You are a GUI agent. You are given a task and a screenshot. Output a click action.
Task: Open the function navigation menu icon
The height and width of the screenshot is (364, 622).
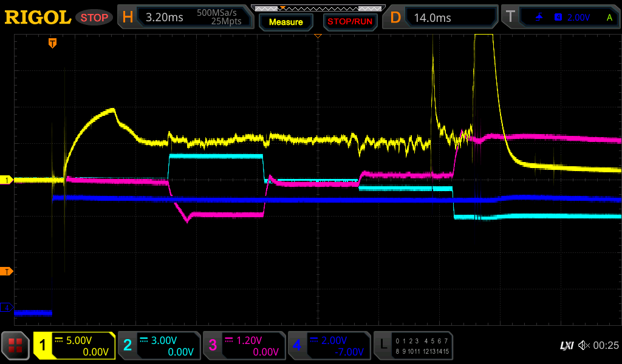[16, 346]
